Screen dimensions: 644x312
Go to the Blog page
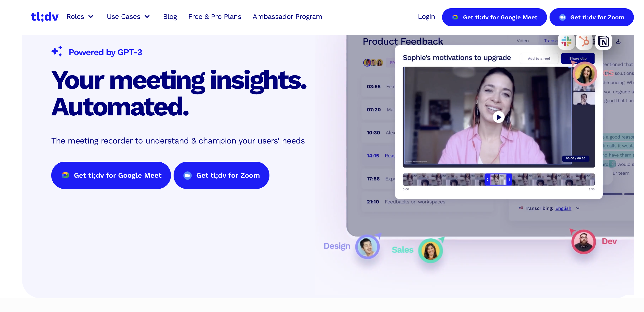pyautogui.click(x=170, y=17)
